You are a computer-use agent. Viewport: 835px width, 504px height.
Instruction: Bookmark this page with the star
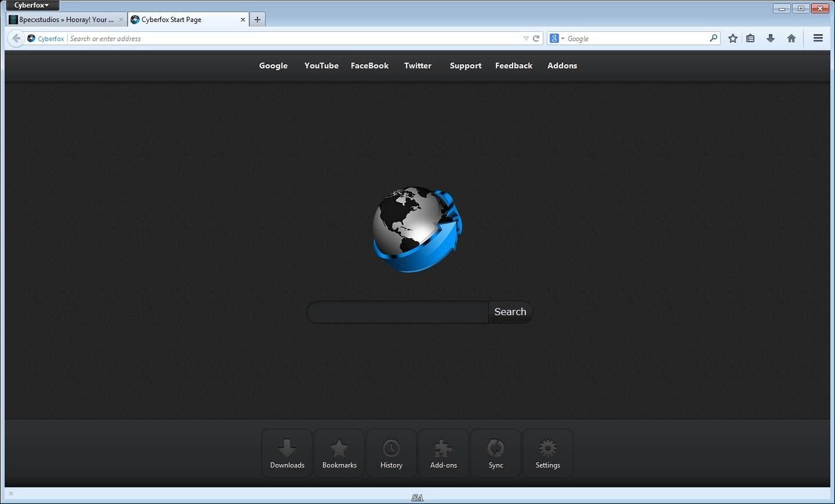tap(733, 38)
